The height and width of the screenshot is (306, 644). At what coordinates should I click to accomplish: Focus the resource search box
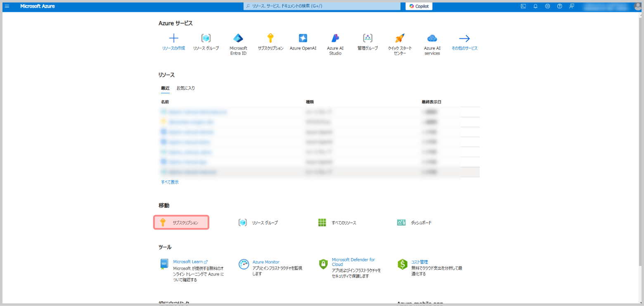click(322, 6)
